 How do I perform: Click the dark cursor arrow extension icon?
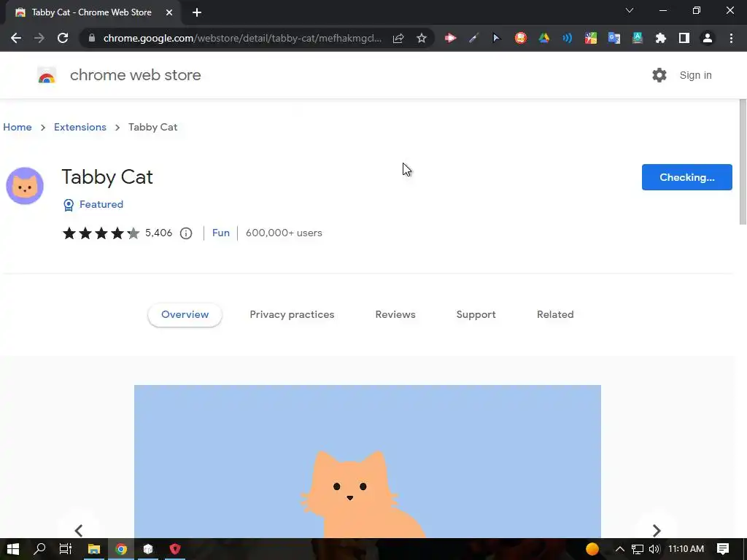coord(496,38)
